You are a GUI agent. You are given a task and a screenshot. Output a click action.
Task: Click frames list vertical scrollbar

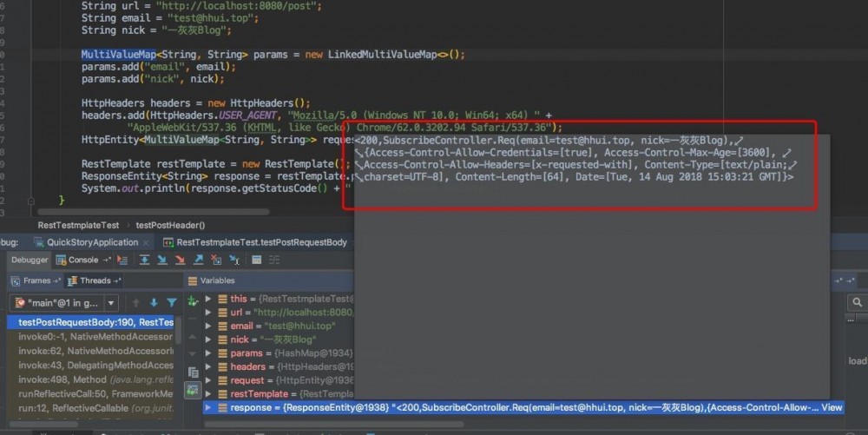click(x=178, y=329)
